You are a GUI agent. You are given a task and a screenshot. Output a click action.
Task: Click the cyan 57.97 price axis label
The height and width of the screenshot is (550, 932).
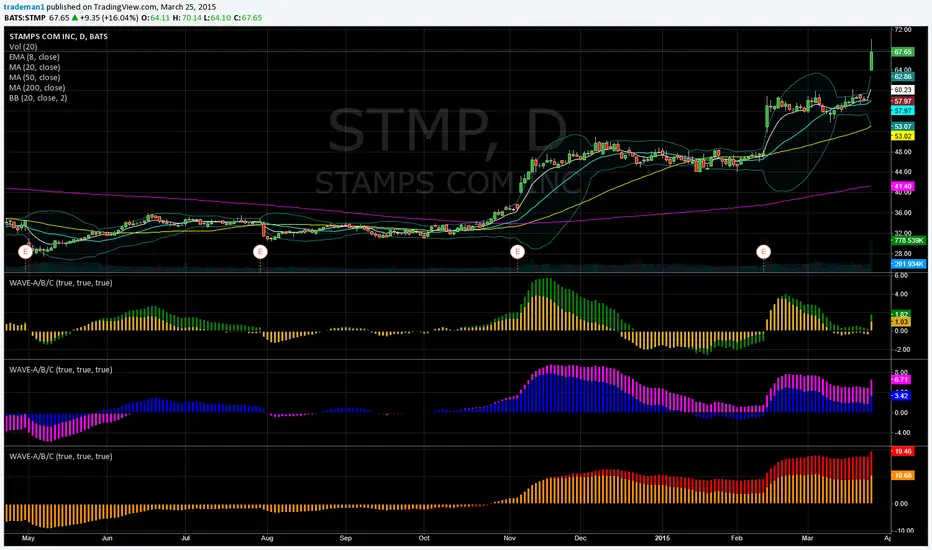click(x=902, y=111)
